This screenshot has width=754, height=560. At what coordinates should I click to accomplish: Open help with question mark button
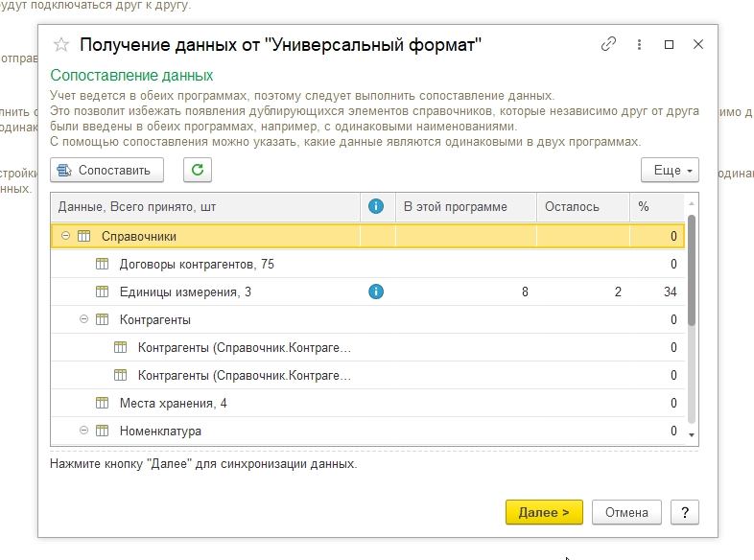coord(684,512)
